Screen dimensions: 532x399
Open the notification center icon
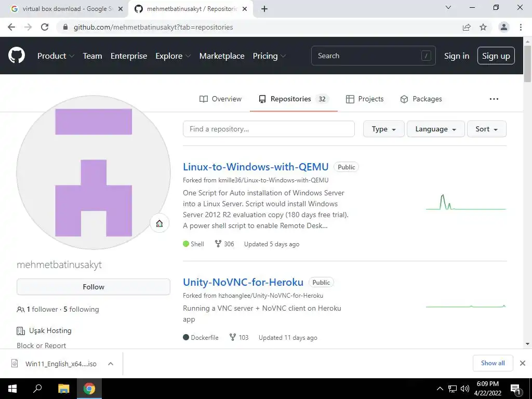(x=515, y=390)
